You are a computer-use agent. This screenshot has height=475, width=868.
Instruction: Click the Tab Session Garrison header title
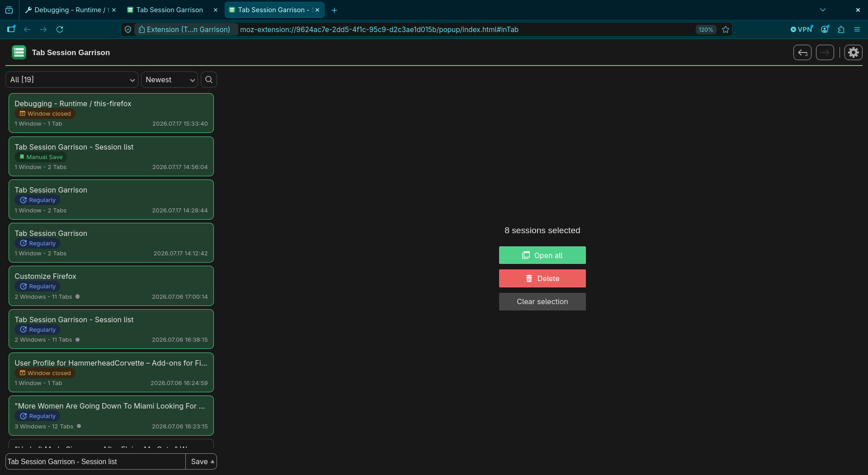(71, 52)
